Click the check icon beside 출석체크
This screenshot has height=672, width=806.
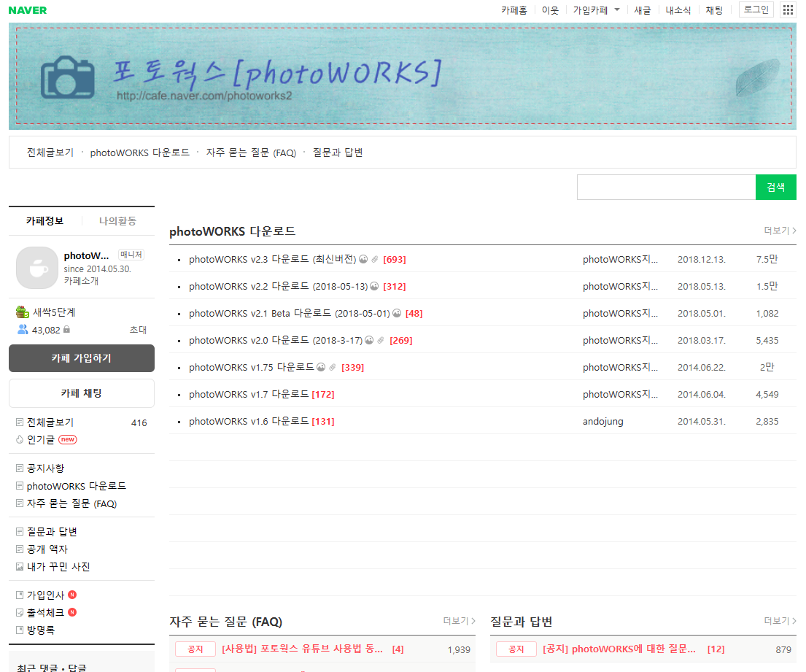(x=20, y=612)
